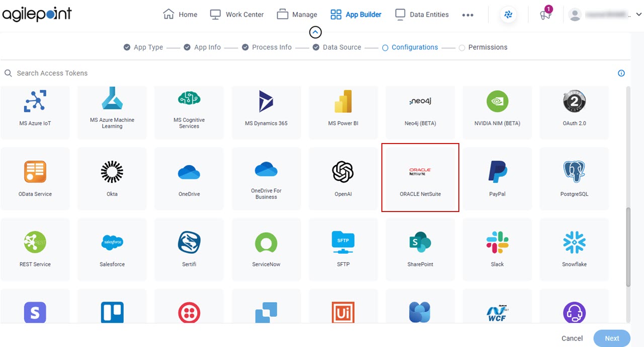644x347 pixels.
Task: Select the MS Dynamics 365 tile
Action: (x=266, y=112)
